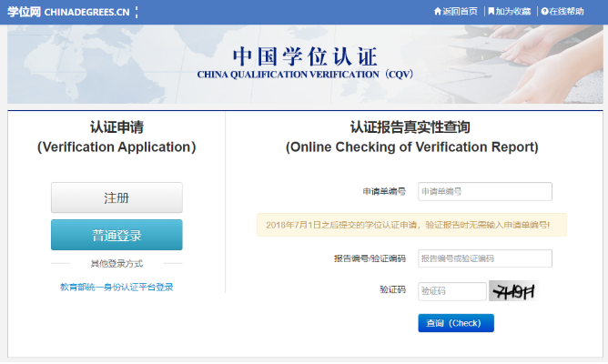Click the question mark help icon

pos(544,12)
